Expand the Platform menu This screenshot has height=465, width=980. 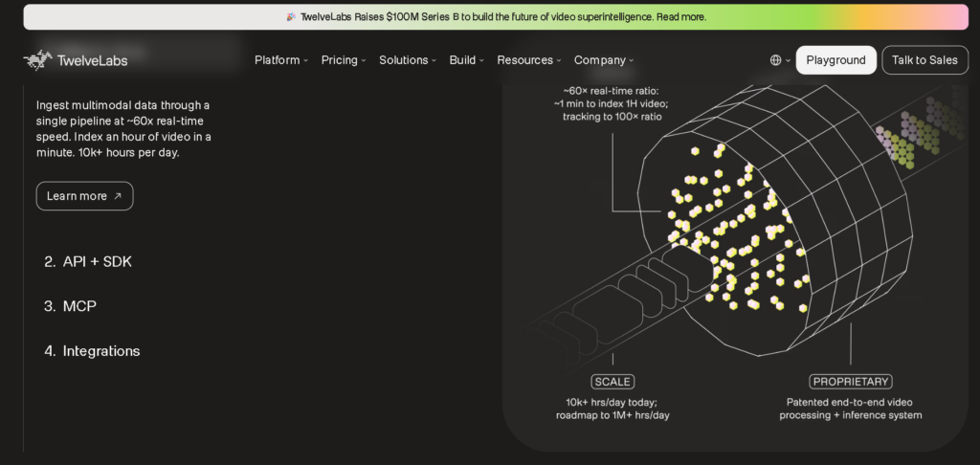point(281,60)
